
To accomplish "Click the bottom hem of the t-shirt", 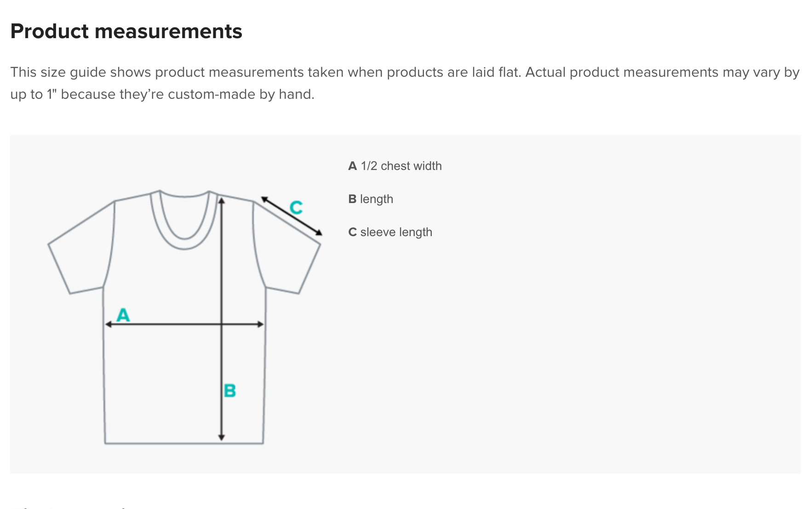I will (184, 443).
